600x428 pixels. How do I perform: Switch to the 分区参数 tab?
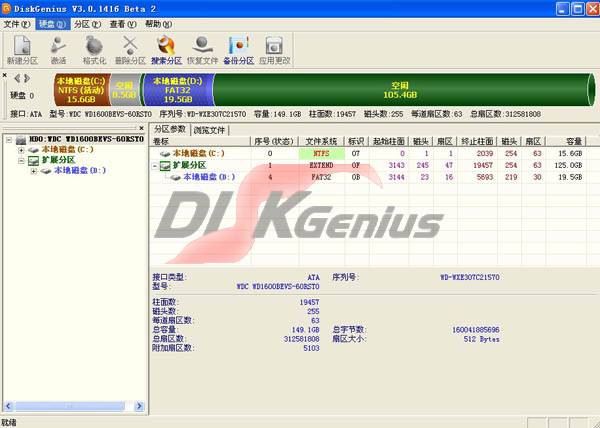(170, 129)
